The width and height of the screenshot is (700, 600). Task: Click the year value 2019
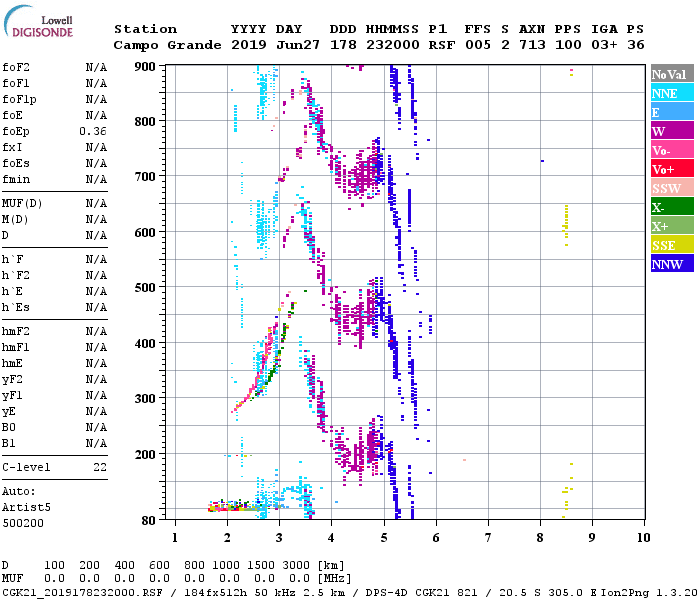(249, 45)
